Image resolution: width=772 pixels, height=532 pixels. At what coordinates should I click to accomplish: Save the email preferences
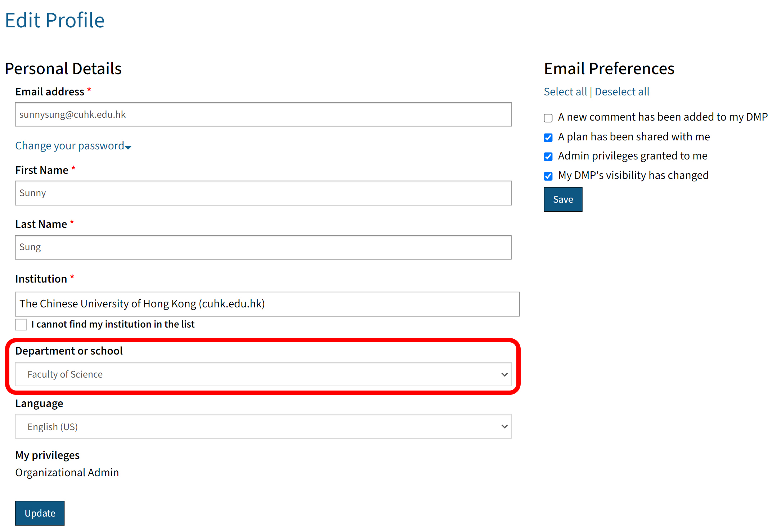tap(562, 199)
